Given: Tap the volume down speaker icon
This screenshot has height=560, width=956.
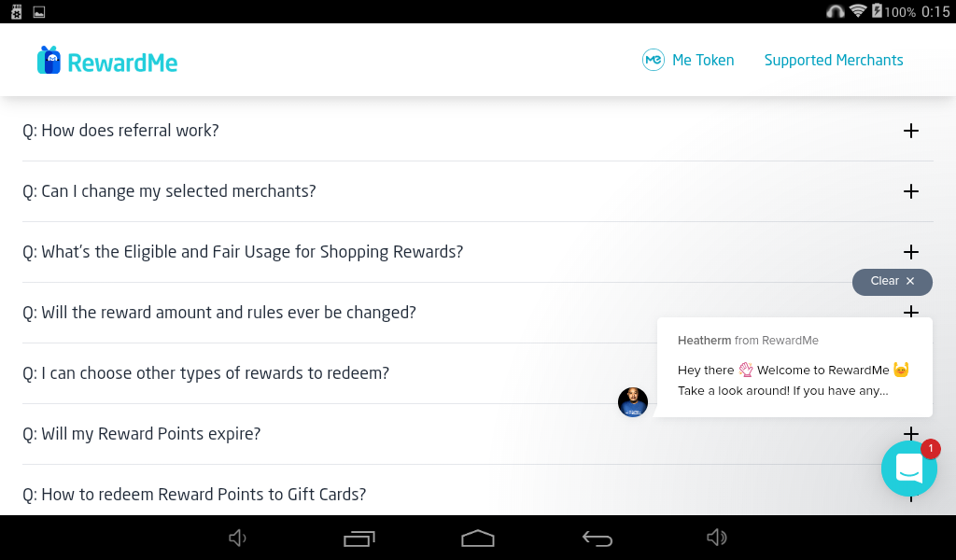Looking at the screenshot, I should 237,538.
